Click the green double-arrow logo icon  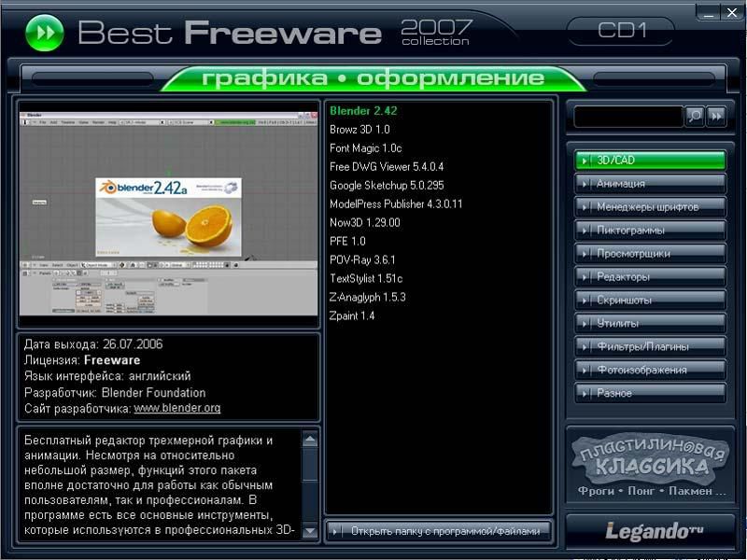[x=44, y=33]
